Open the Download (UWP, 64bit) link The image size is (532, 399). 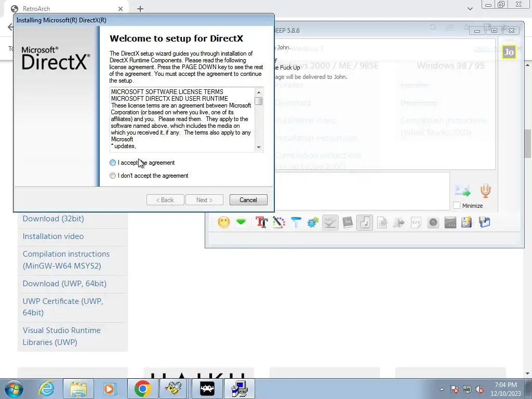click(64, 283)
